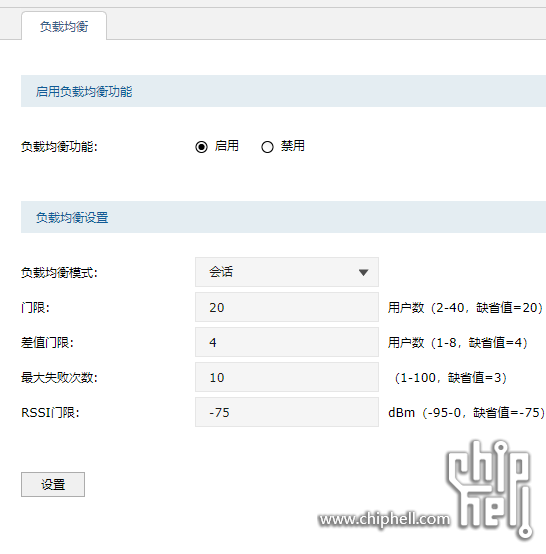Click the 负载均衡功能 label
This screenshot has width=546, height=554.
[x=59, y=147]
